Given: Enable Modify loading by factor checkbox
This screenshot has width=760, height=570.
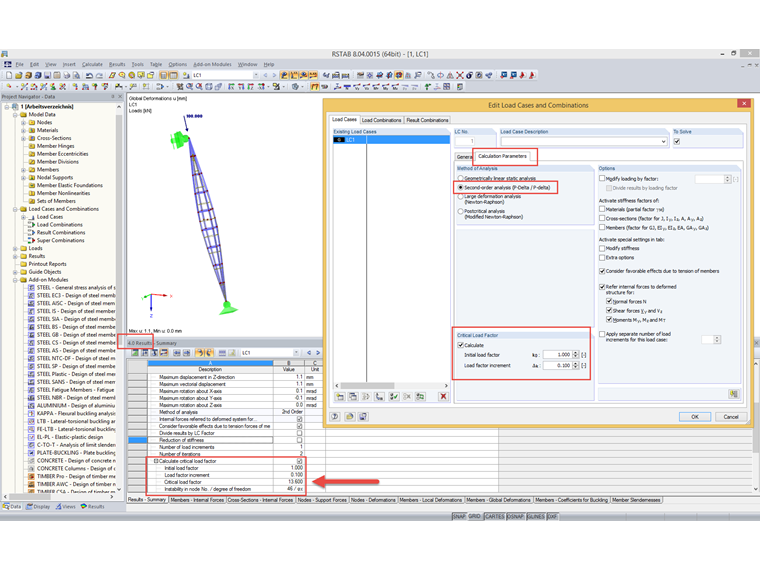Looking at the screenshot, I should (602, 178).
